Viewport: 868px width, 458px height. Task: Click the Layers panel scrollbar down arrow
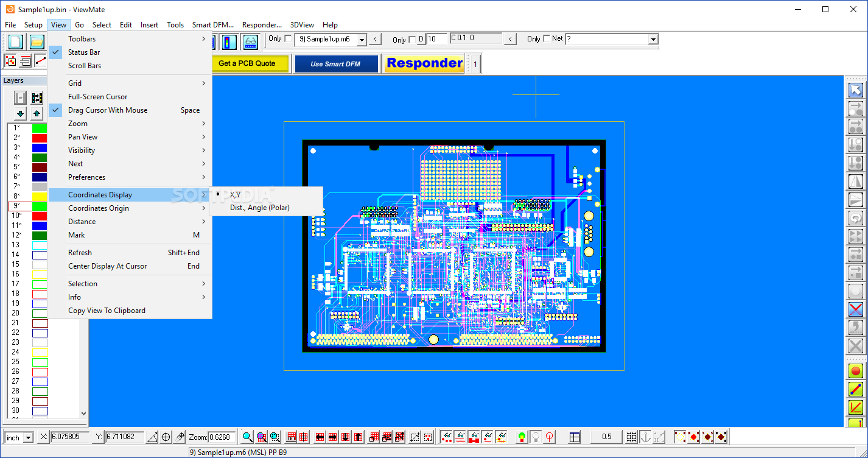coord(84,413)
